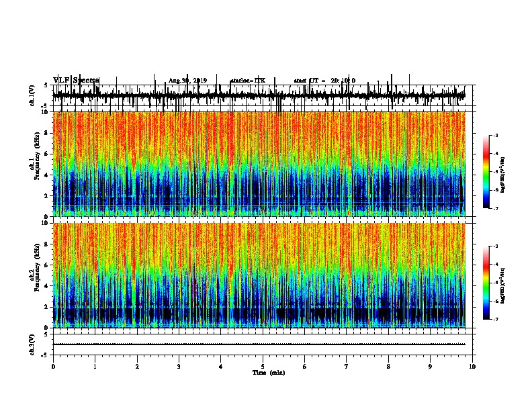Click the time axis tick label "6"

point(304,367)
